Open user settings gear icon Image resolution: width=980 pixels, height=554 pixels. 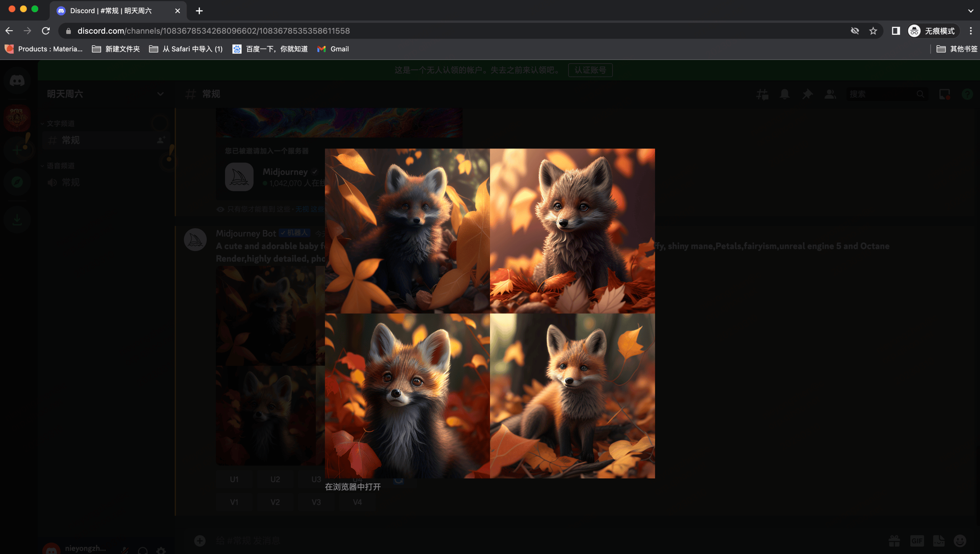point(161,550)
